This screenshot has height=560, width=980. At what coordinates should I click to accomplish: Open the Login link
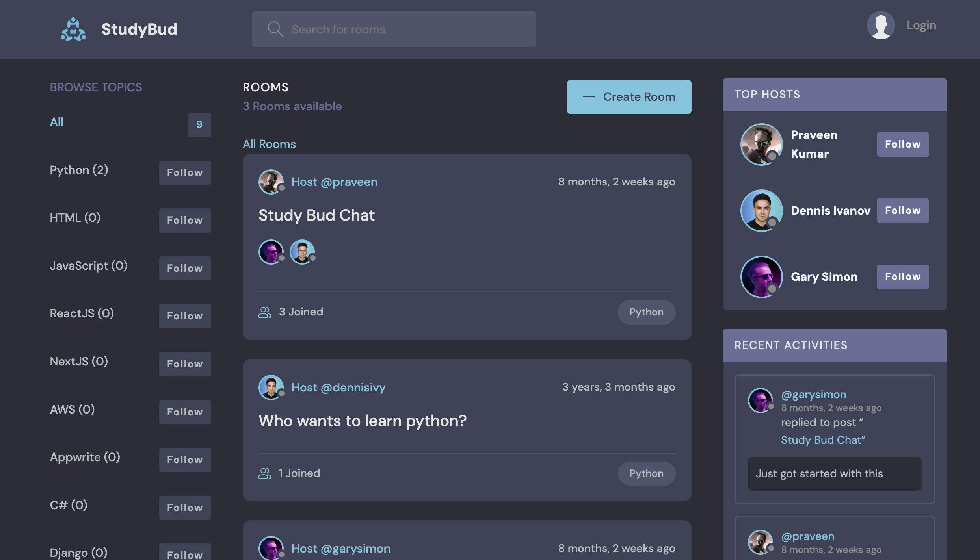[x=921, y=25]
